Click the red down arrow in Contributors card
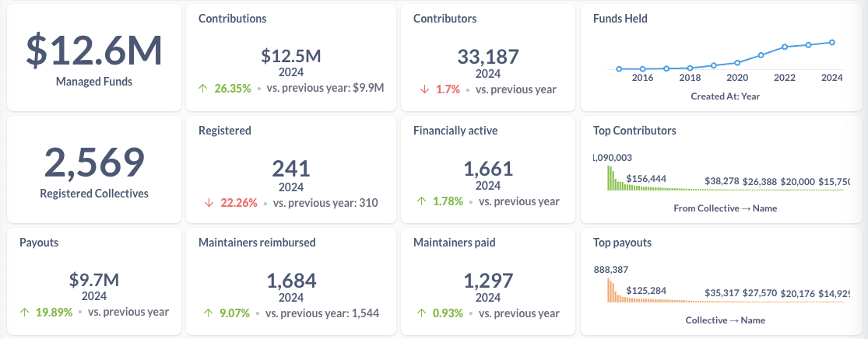Viewport: 868px width, 339px height. tap(424, 89)
